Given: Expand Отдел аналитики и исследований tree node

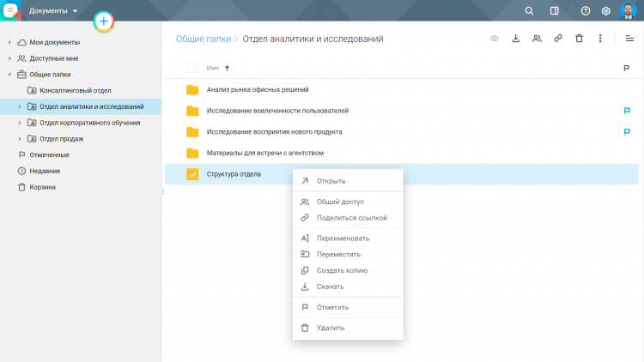Looking at the screenshot, I should (19, 106).
